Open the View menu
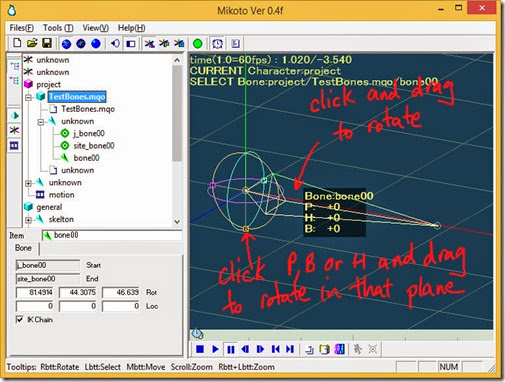The width and height of the screenshot is (505, 382). point(96,28)
